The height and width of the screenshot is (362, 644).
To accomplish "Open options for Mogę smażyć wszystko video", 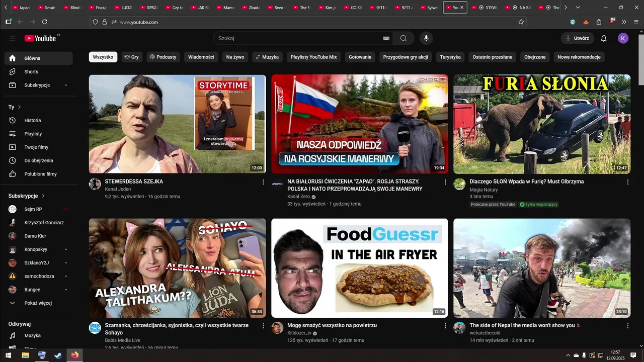I will [x=445, y=326].
